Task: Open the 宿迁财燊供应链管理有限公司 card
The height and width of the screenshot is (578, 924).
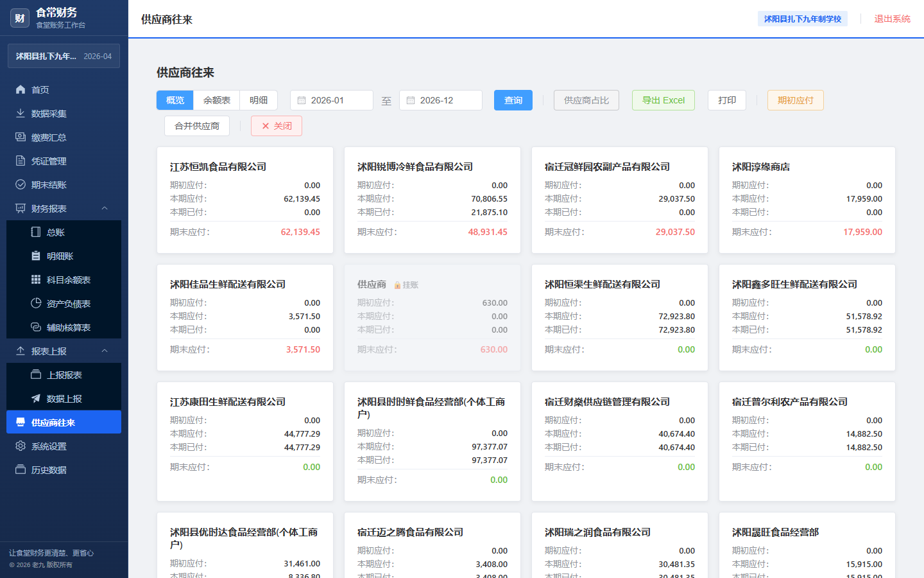Action: click(x=620, y=442)
